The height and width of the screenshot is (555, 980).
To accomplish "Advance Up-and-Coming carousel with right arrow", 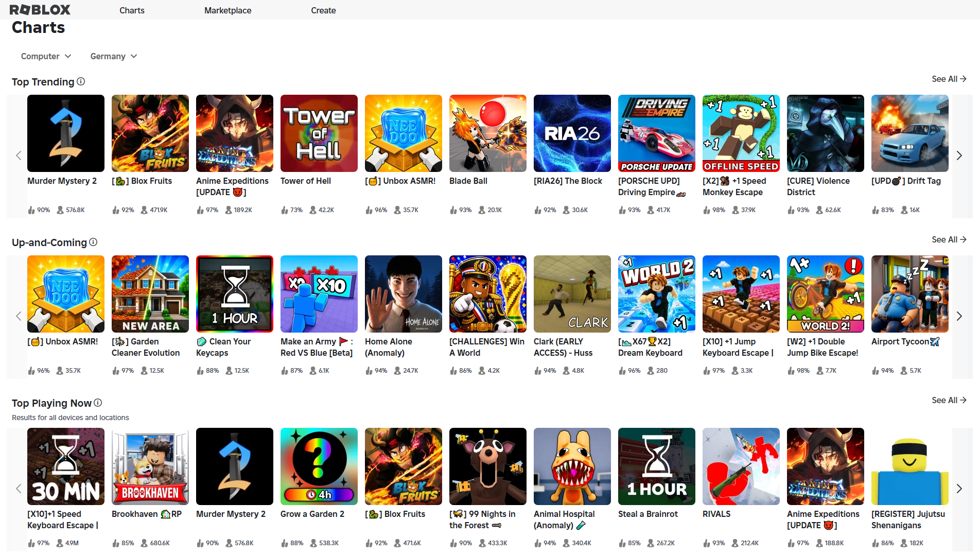I will [x=959, y=316].
